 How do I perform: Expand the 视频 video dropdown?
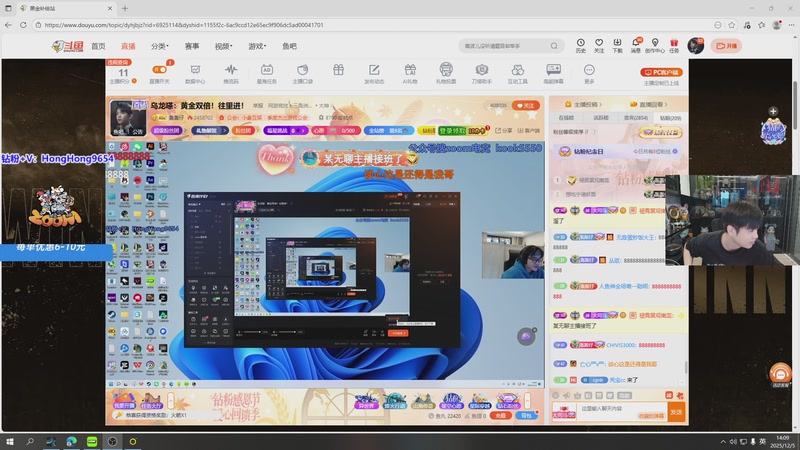[x=223, y=46]
